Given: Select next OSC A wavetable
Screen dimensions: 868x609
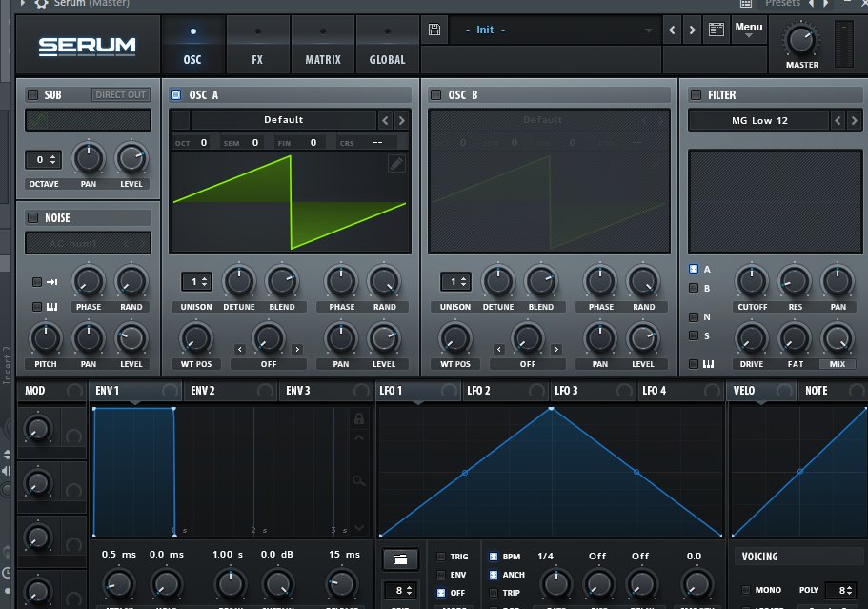Looking at the screenshot, I should click(x=402, y=119).
